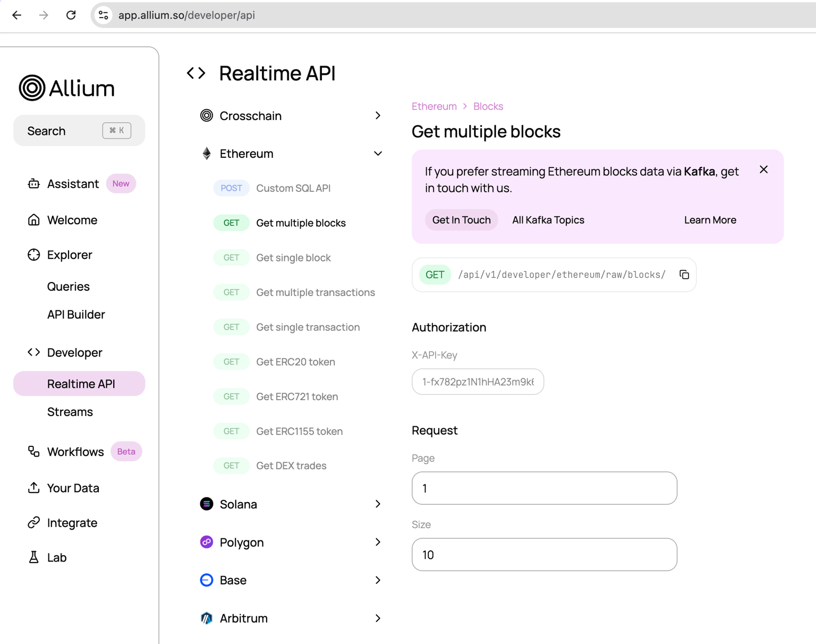This screenshot has height=644, width=816.
Task: Click the Learn More link
Action: 710,220
